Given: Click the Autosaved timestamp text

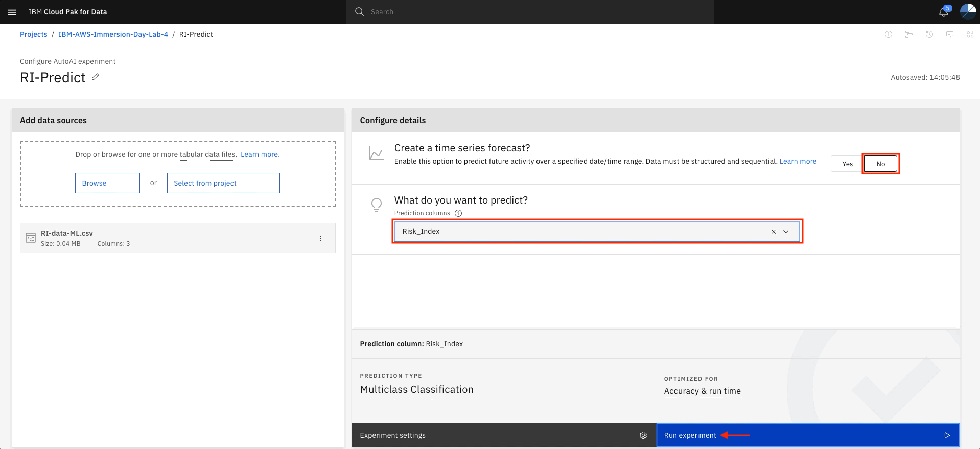Looking at the screenshot, I should click(x=925, y=77).
